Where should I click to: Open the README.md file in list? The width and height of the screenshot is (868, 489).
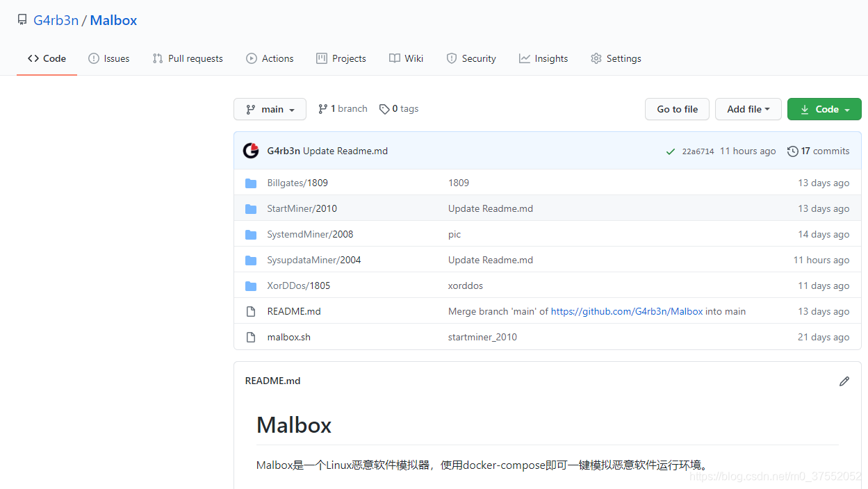[294, 311]
